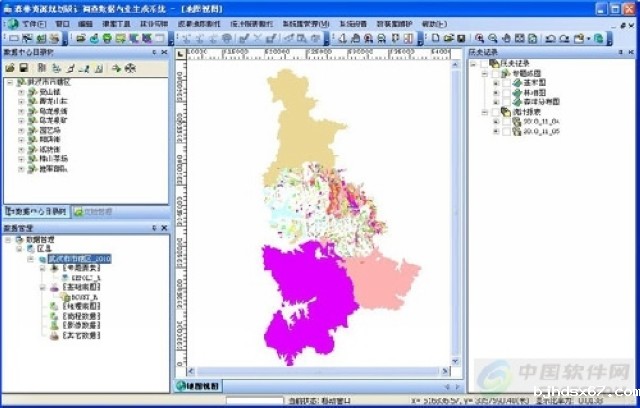Click the 专题地图 folder icon in the history tree
640x408 pixels.
tap(506, 74)
